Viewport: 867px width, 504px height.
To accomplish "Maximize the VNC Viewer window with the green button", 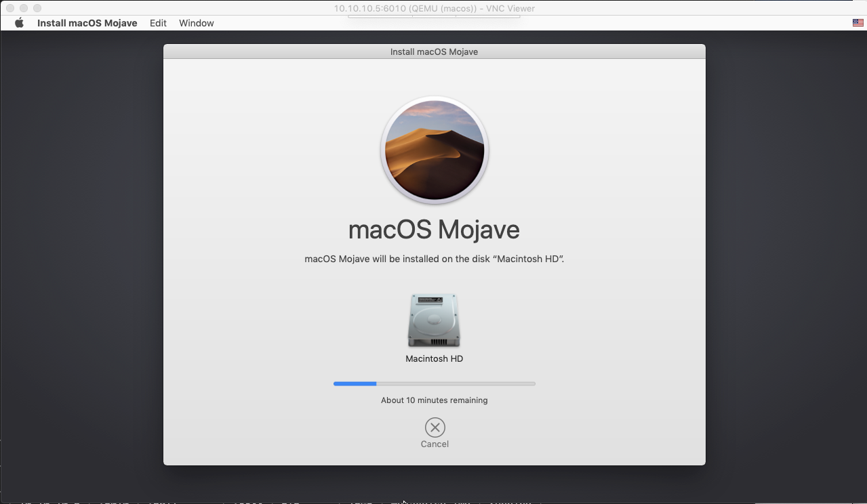I will pos(37,8).
